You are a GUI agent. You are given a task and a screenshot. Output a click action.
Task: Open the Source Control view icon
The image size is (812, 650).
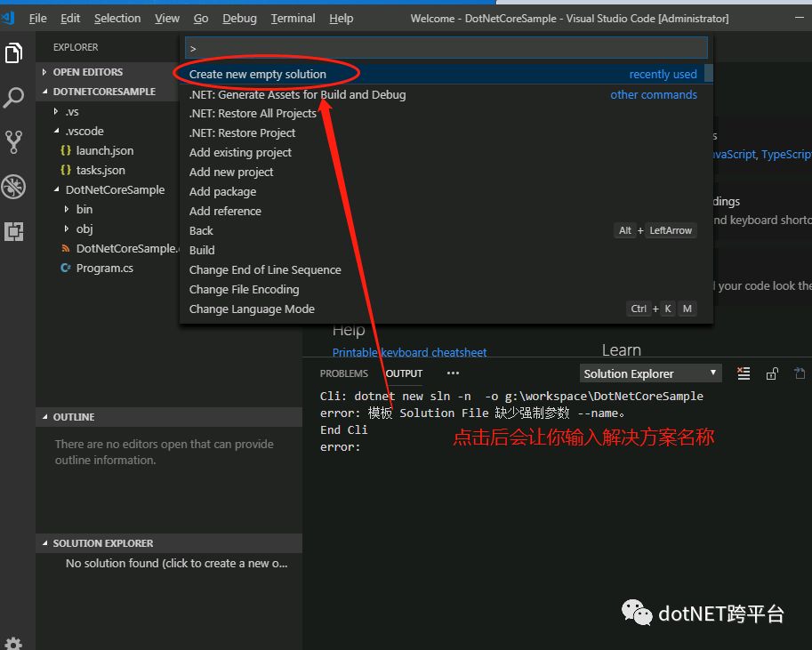(14, 142)
